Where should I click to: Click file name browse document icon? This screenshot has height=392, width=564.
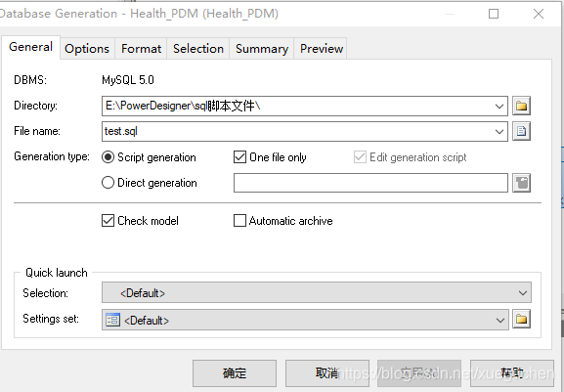coord(521,131)
